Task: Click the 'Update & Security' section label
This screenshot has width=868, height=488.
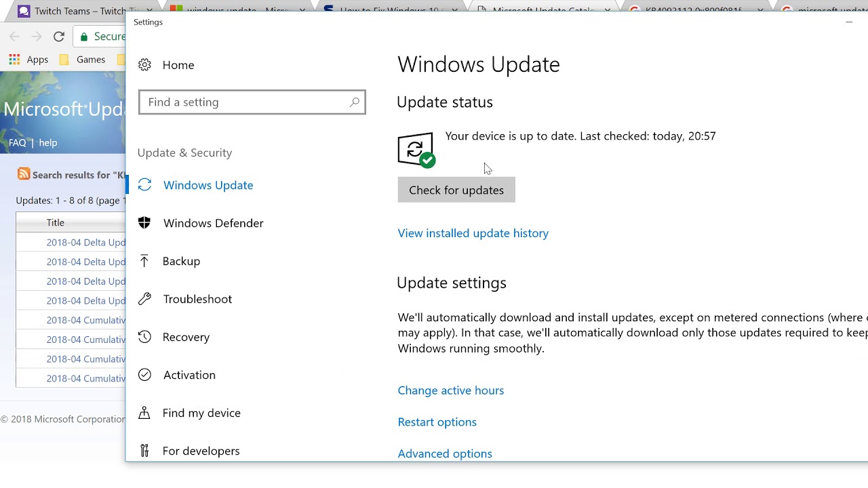Action: (x=184, y=152)
